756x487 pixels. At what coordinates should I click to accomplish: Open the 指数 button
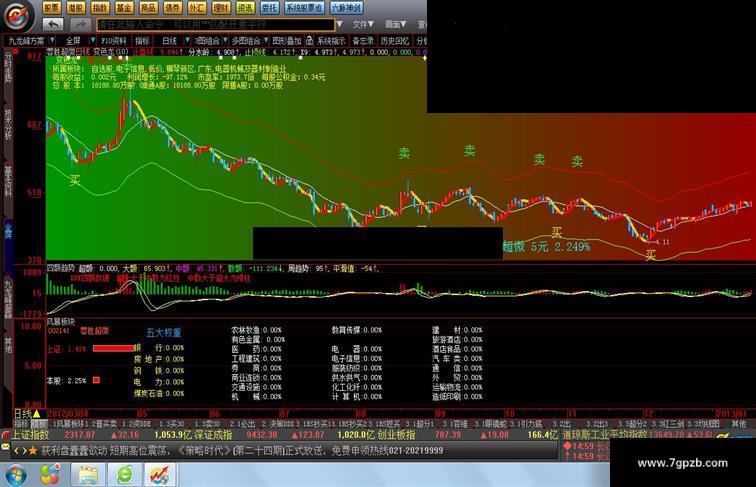(x=100, y=8)
